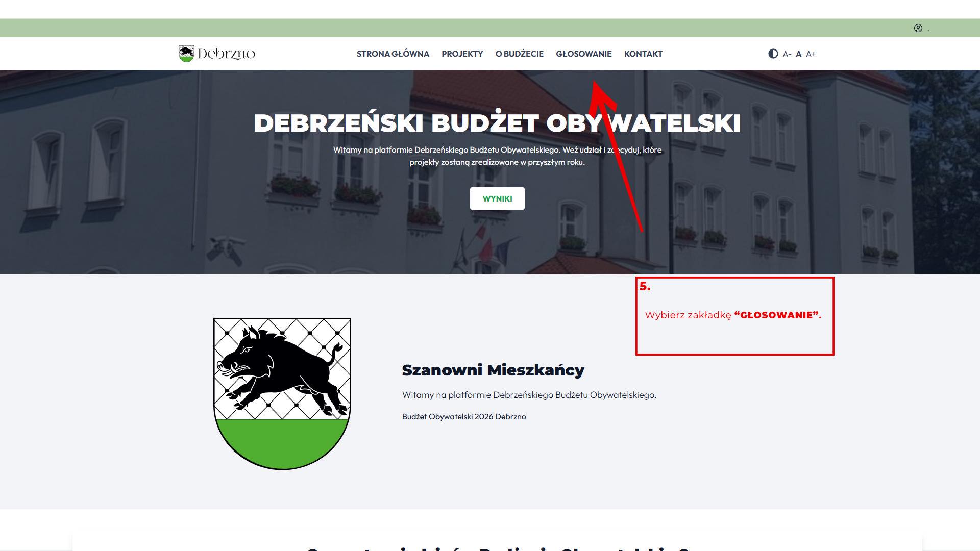Screen dimensions: 980x551
Task: Click the hero welcome paragraph text
Action: (497, 156)
